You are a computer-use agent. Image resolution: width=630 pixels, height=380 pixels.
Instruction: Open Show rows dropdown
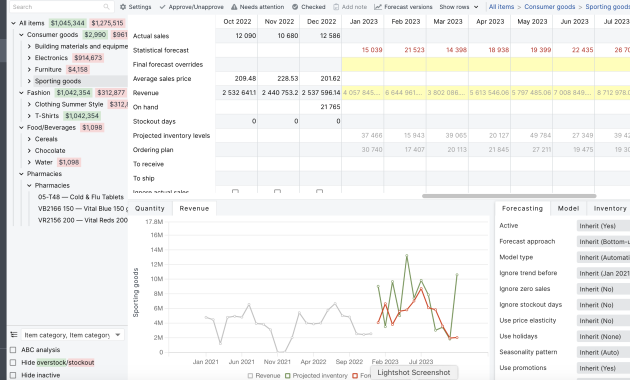point(459,7)
